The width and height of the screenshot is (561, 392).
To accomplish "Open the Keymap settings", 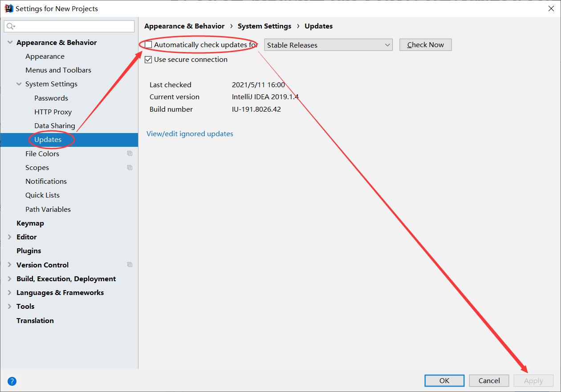I will [30, 223].
